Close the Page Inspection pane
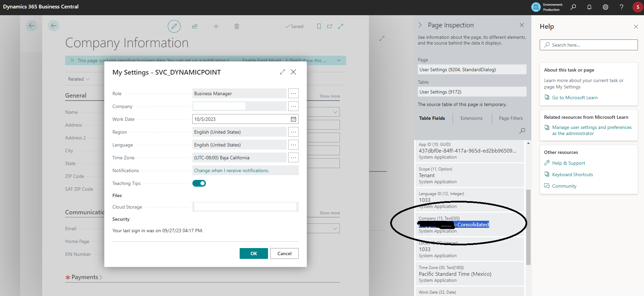This screenshot has height=296, width=644. [x=522, y=25]
